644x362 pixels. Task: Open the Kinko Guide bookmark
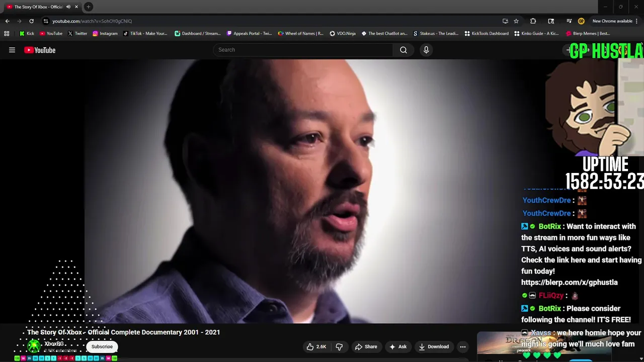536,34
